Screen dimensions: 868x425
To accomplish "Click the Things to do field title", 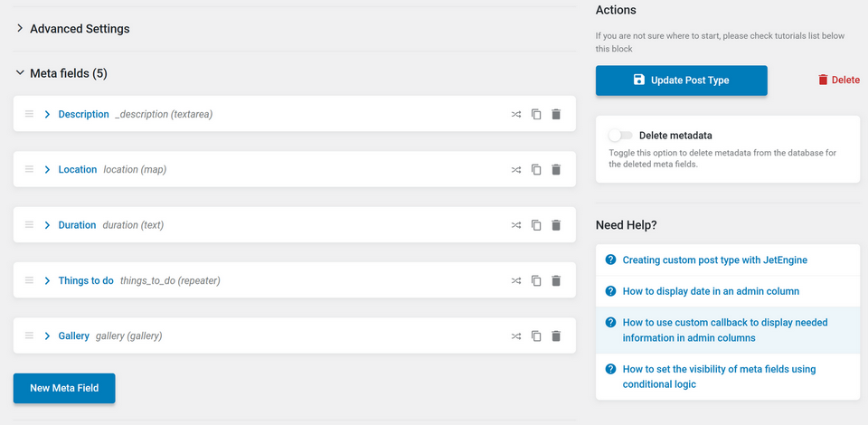I will point(86,280).
